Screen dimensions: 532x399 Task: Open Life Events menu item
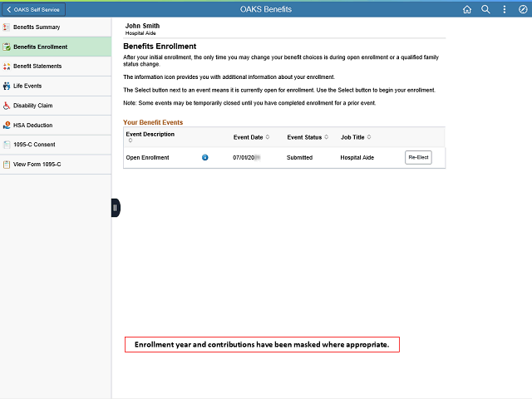(x=56, y=86)
